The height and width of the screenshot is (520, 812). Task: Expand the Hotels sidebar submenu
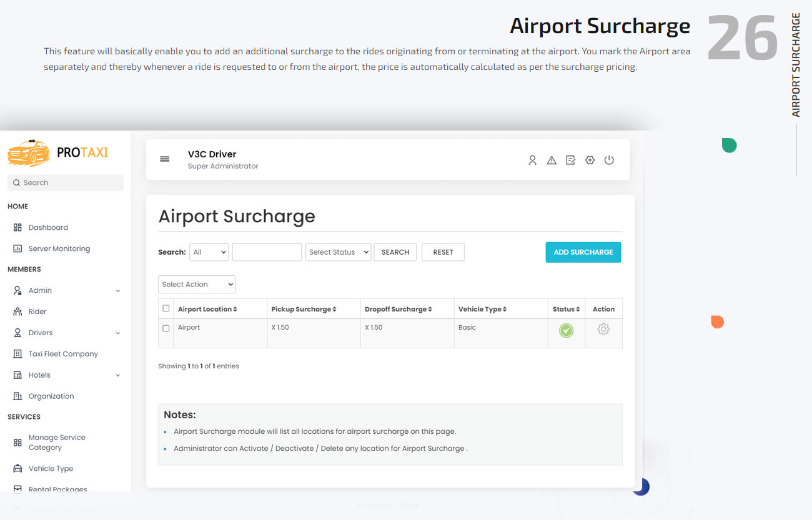tap(118, 375)
